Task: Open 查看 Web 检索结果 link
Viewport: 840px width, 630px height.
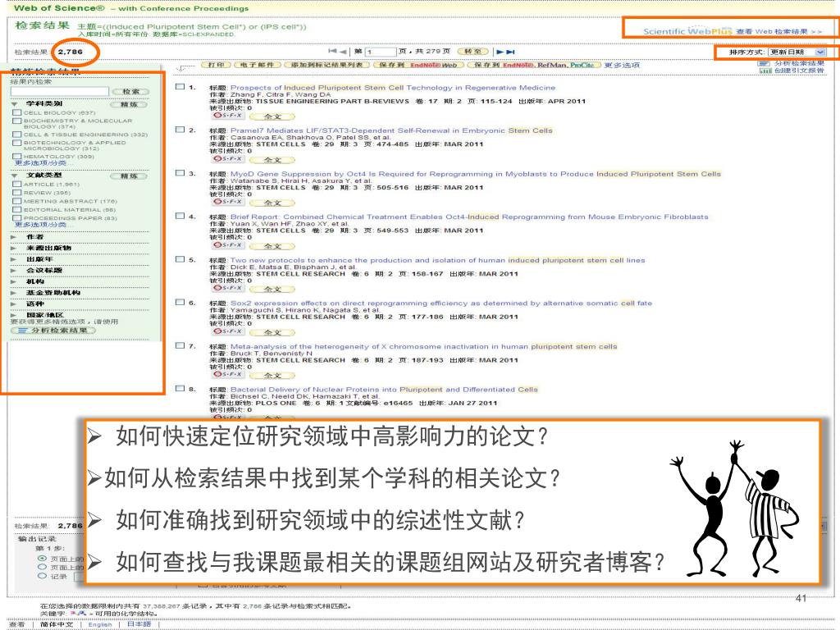Action: pyautogui.click(x=778, y=32)
